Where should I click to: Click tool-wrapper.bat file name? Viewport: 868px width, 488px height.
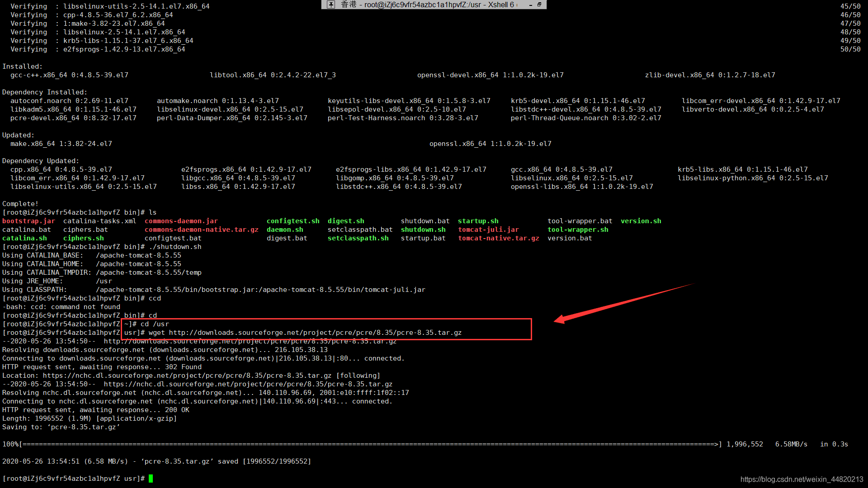point(580,221)
